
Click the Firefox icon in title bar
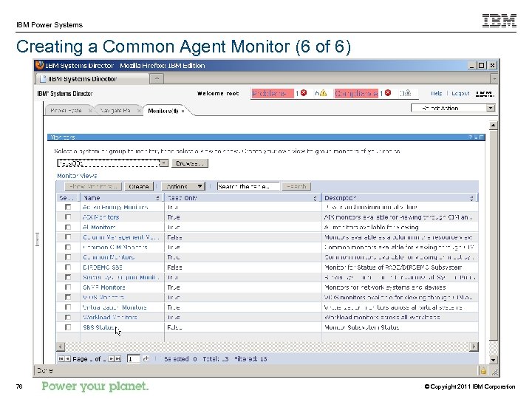coord(40,65)
